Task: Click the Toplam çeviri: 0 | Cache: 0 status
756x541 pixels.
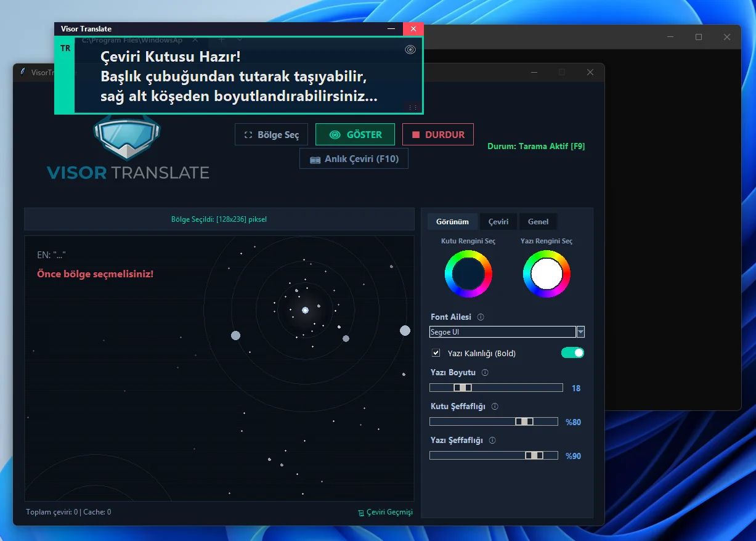Action: click(x=68, y=512)
